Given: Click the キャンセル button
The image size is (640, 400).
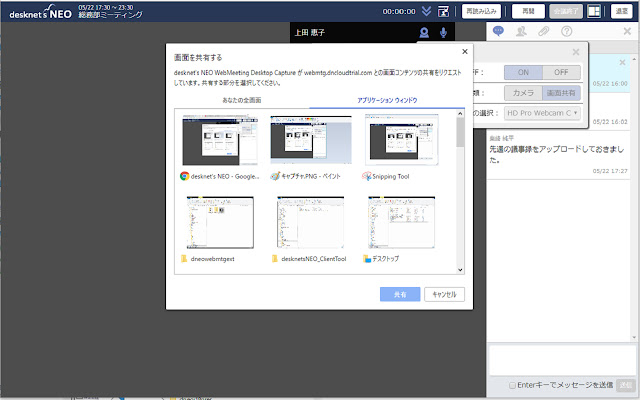Looking at the screenshot, I should [444, 294].
